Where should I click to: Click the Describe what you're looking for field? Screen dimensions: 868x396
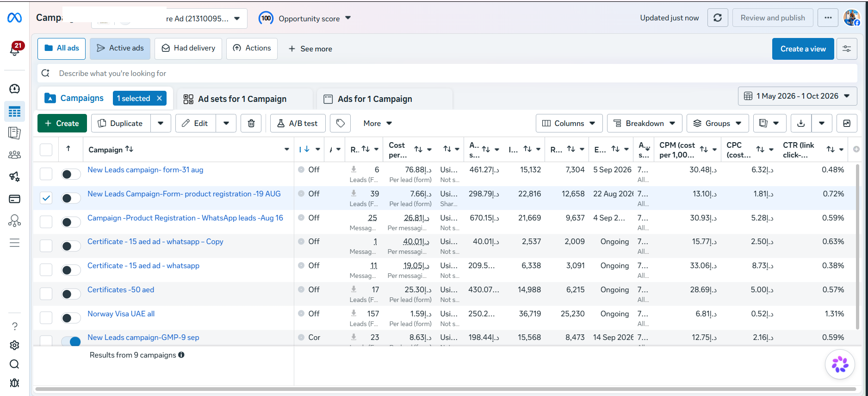[447, 73]
